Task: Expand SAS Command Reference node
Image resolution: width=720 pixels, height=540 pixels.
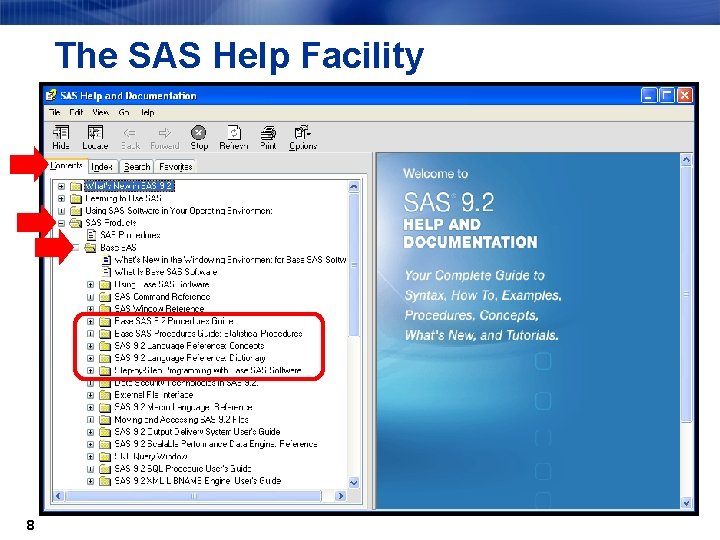Action: pyautogui.click(x=90, y=297)
